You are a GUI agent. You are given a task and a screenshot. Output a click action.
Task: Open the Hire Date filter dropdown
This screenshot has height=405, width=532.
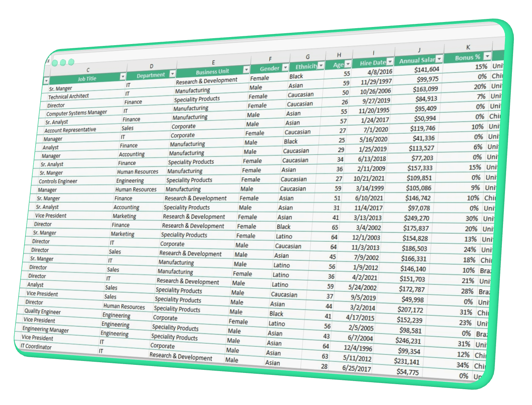[390, 62]
